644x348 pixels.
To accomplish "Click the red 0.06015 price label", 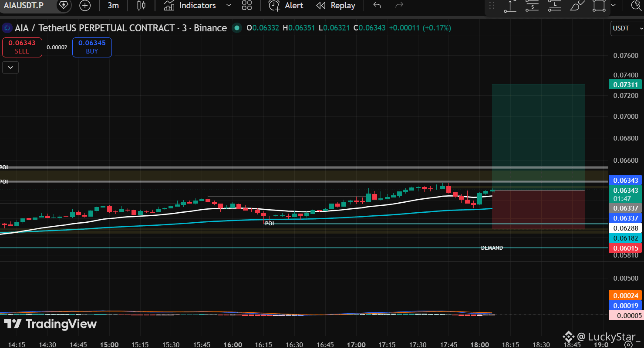I will (x=625, y=248).
